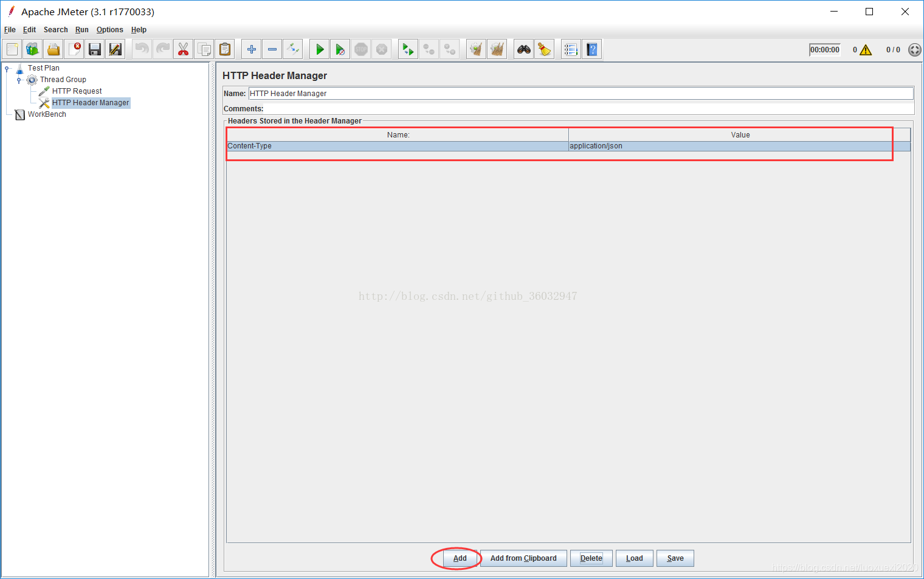The image size is (924, 579).
Task: Cut selection with the scissors icon
Action: [183, 49]
